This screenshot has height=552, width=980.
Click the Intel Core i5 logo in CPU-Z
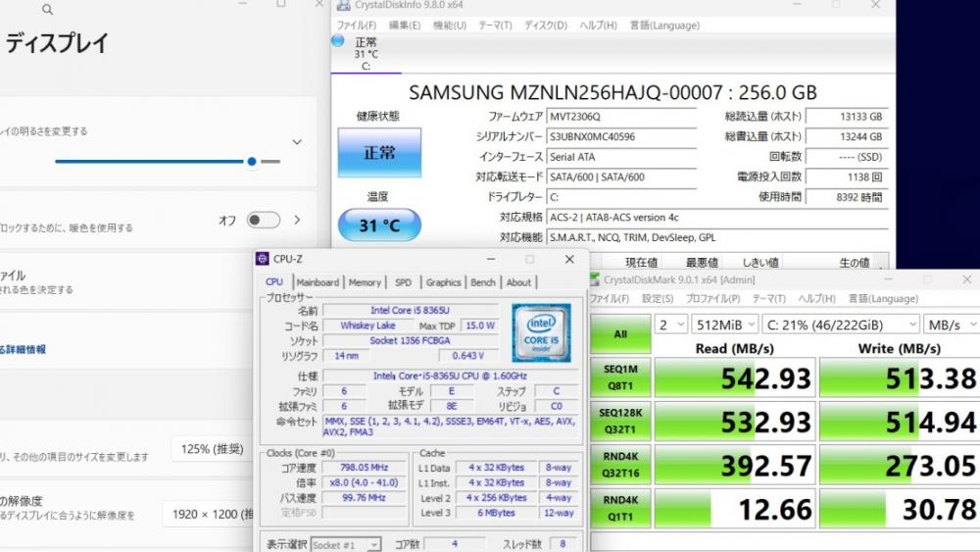click(x=541, y=333)
